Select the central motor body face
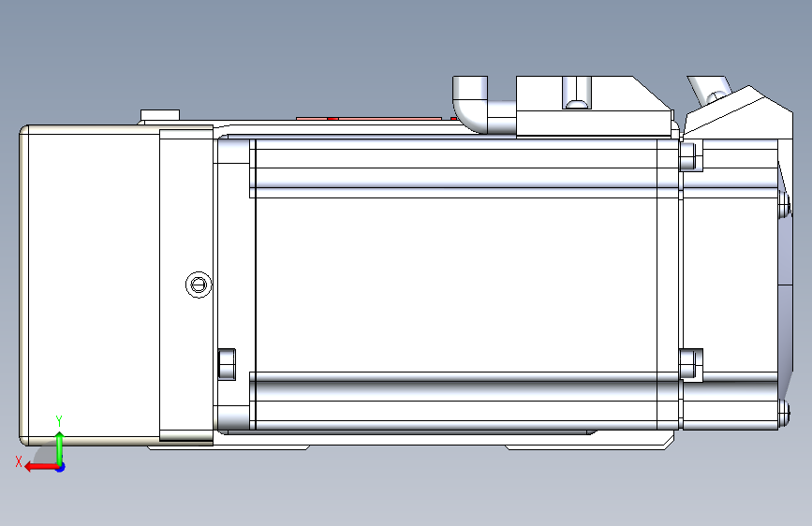Image resolution: width=812 pixels, height=526 pixels. coord(456,285)
